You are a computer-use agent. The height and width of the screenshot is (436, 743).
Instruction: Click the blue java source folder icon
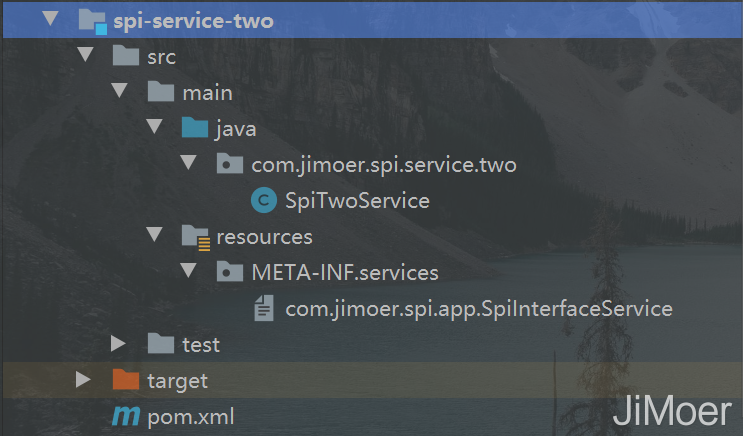[194, 128]
